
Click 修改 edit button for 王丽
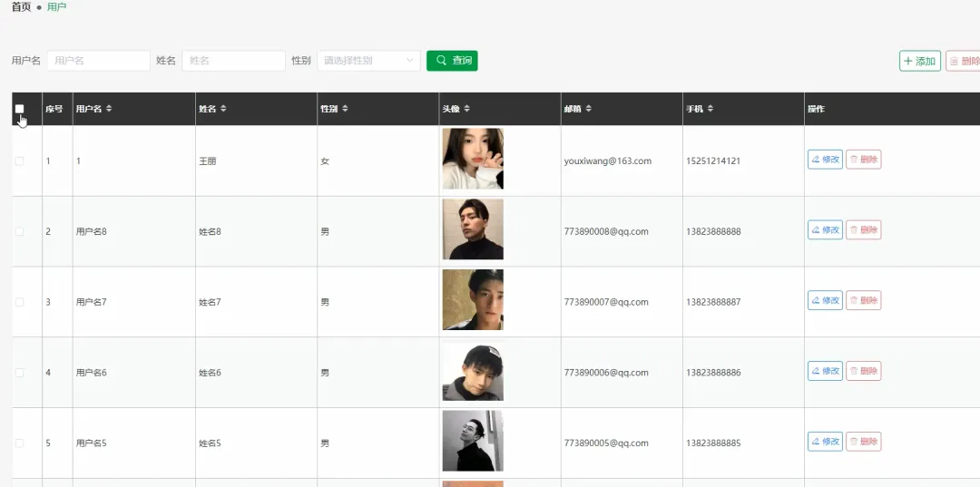(x=825, y=160)
